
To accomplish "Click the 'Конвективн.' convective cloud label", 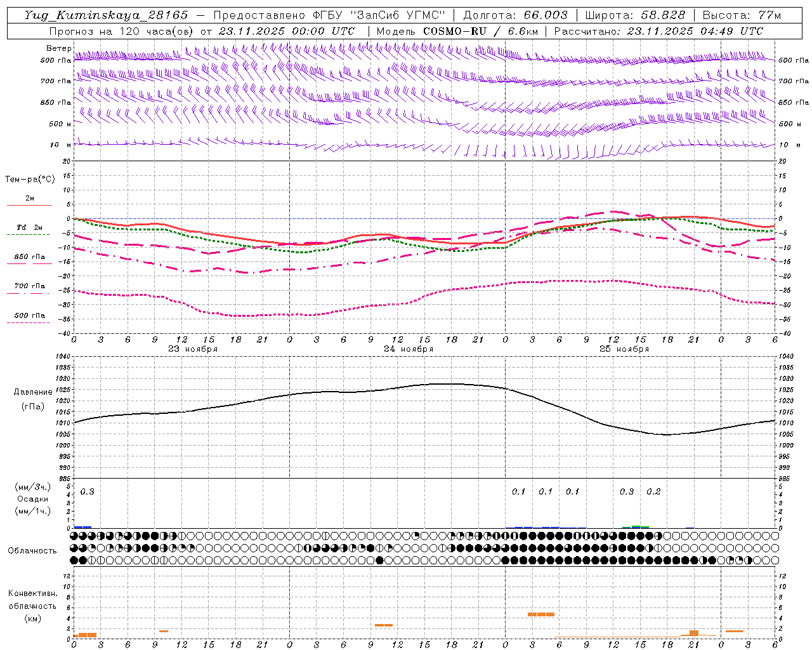I will pos(32,594).
